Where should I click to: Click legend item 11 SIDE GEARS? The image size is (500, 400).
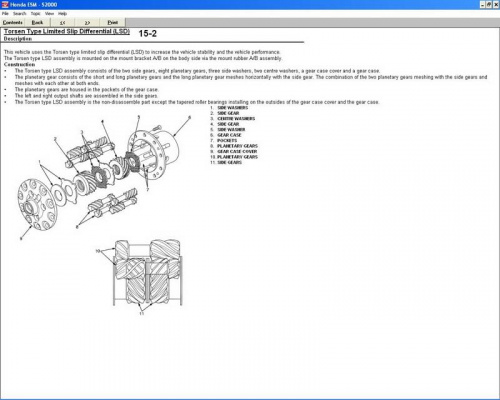[226, 162]
